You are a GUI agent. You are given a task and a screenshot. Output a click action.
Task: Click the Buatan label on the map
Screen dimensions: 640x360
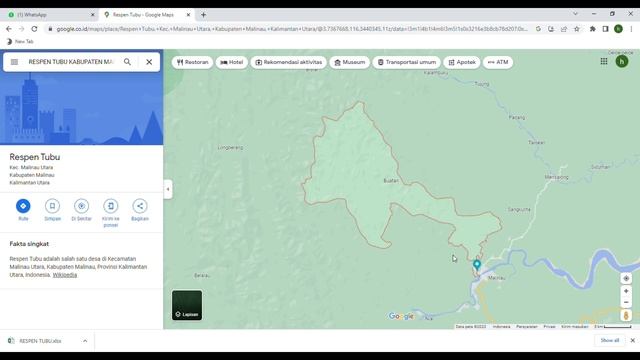[x=391, y=180]
